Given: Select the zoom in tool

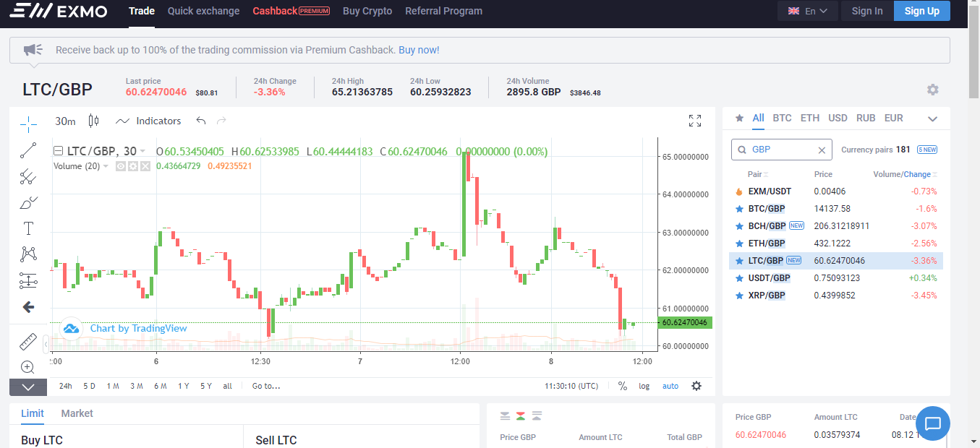Looking at the screenshot, I should click(28, 367).
